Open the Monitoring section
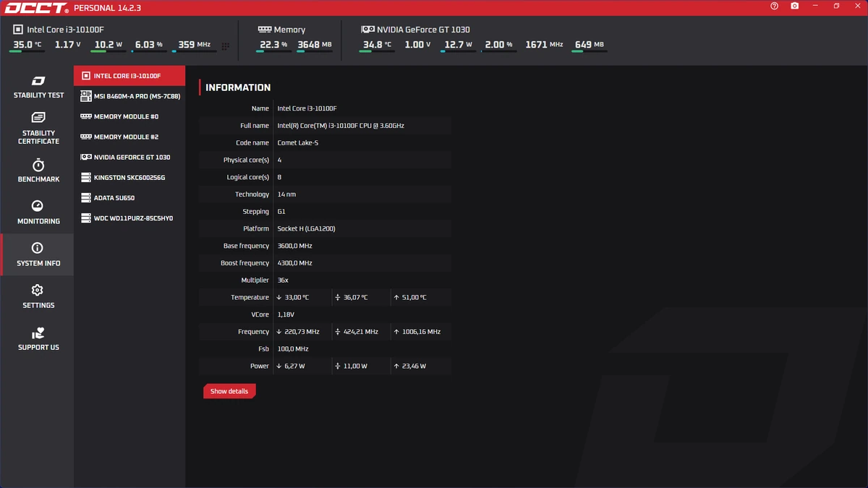Screen dimensions: 868x488 tap(37, 213)
